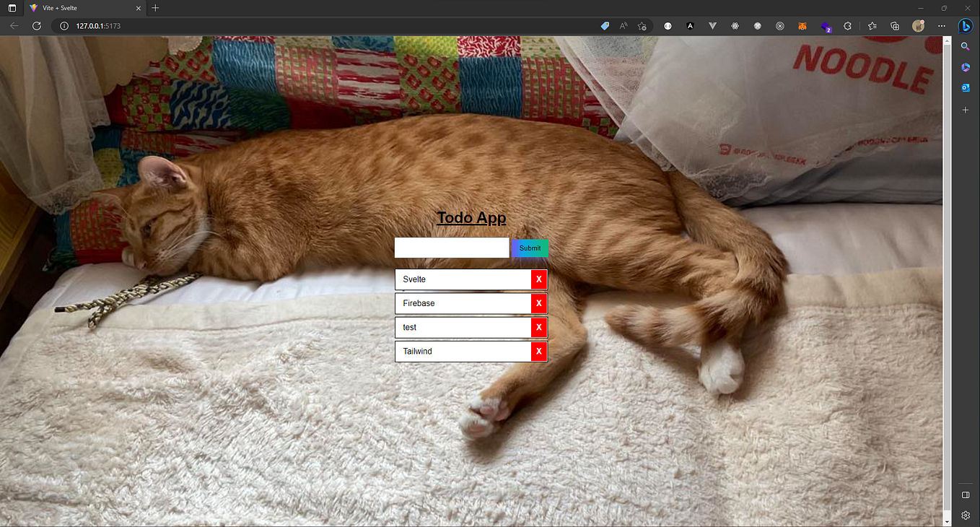
Task: Open the React DevTools extension
Action: tap(735, 26)
